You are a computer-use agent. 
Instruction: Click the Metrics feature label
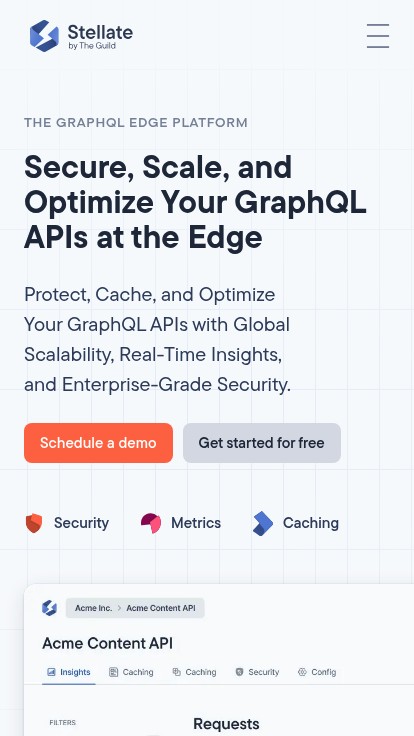[196, 523]
